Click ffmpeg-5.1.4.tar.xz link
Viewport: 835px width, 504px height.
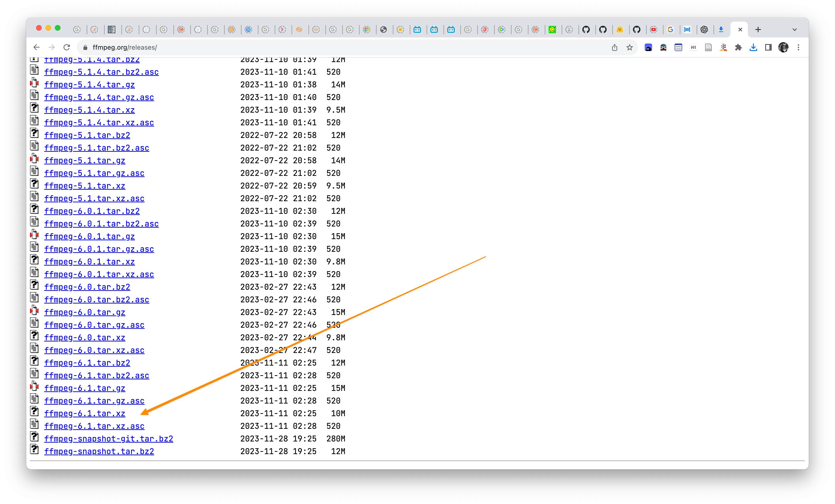(90, 110)
